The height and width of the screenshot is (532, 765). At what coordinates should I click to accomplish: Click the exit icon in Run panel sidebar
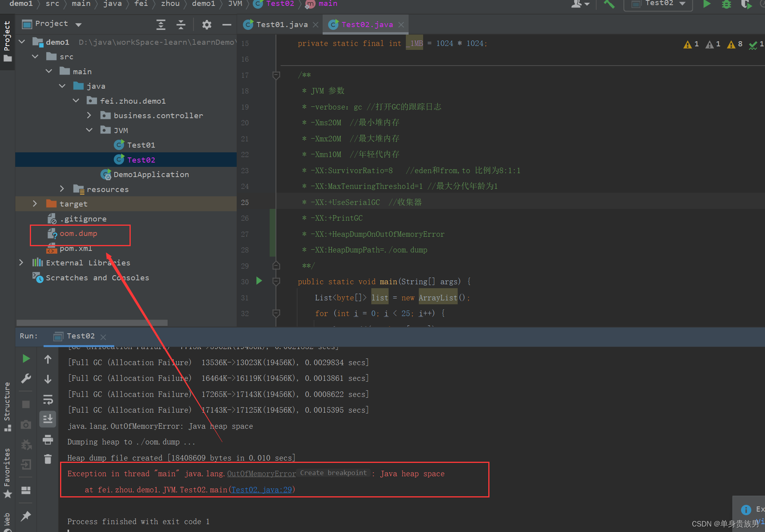click(26, 465)
